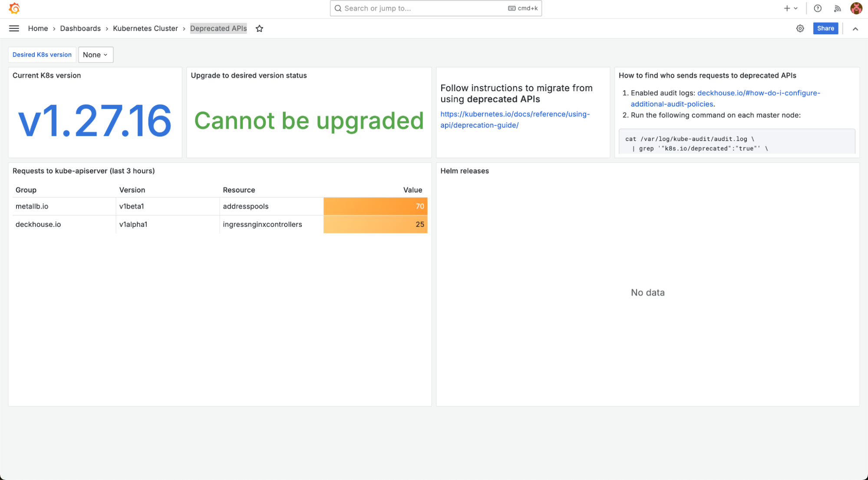Screen dimensions: 868x480
Task: Navigate to Dashboards breadcrumb
Action: [80, 29]
